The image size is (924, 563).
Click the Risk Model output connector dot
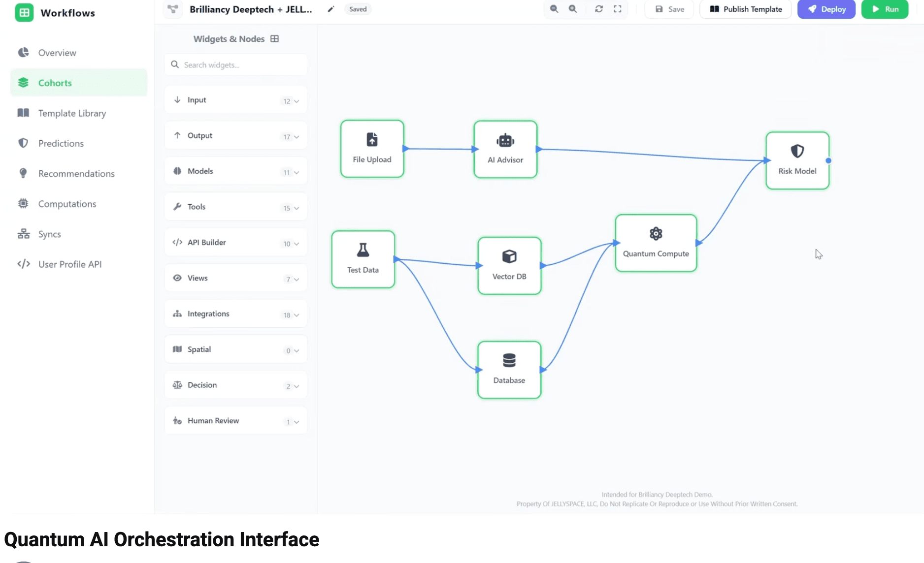coord(828,160)
